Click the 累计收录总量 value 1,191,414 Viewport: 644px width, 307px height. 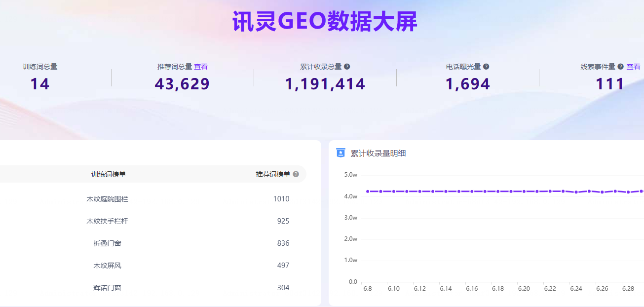325,84
